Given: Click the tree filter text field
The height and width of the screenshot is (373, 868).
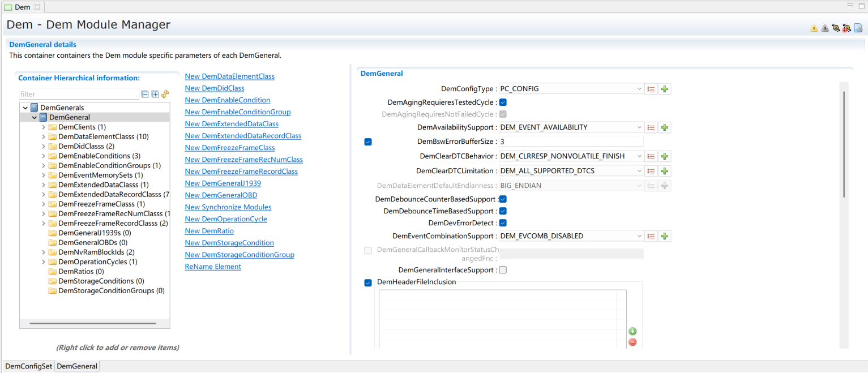Looking at the screenshot, I should [x=79, y=95].
